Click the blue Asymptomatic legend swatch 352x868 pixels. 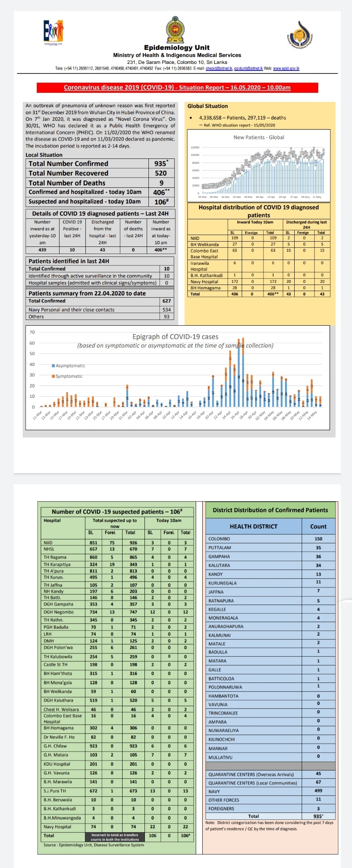tap(53, 366)
